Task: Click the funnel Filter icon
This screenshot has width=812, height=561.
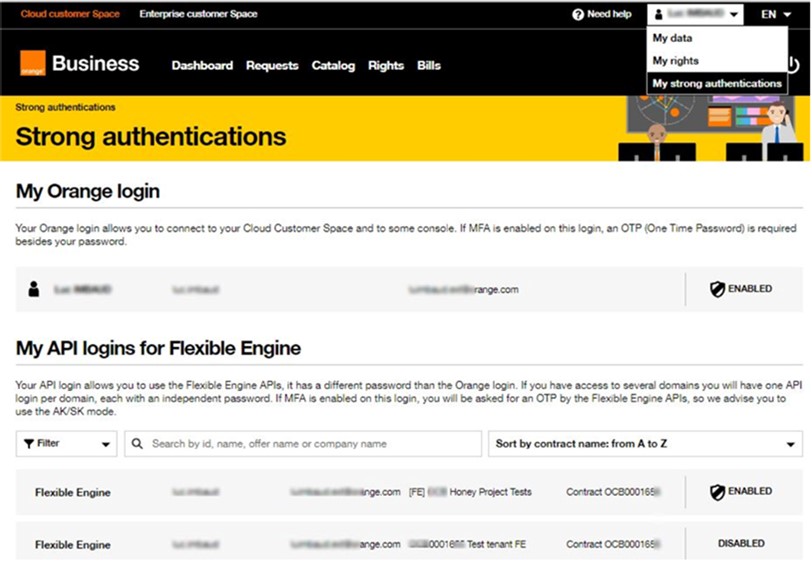Action: tap(29, 443)
